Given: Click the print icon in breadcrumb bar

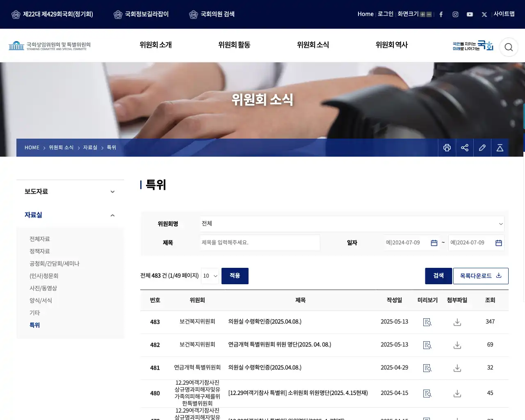Looking at the screenshot, I should pos(447,148).
